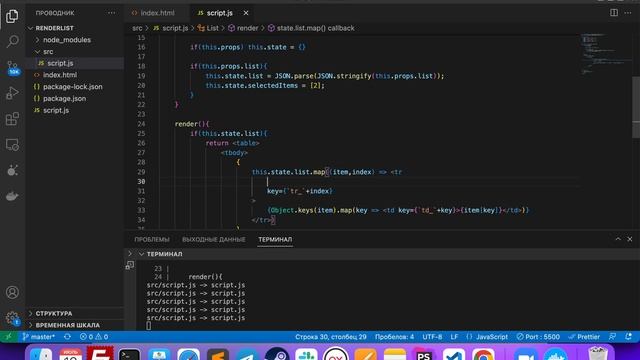
Task: Synchronize changes using the status bar sync icon
Action: 67,337
